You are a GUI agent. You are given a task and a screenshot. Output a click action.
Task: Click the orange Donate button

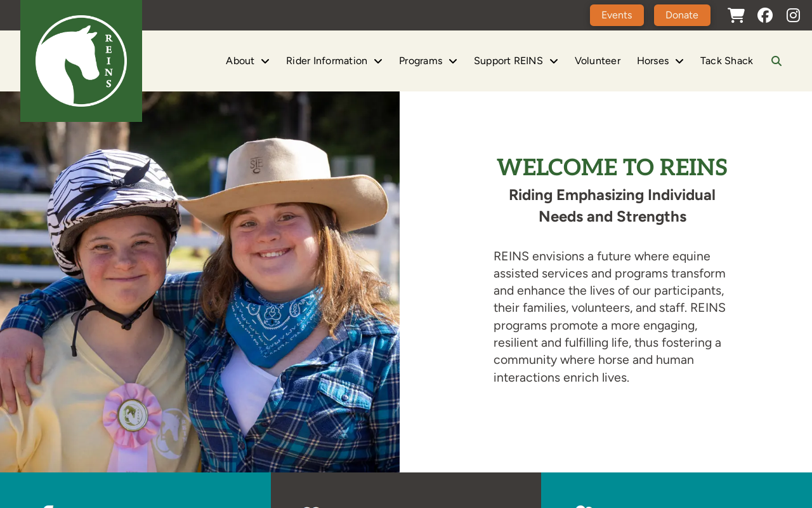[682, 15]
